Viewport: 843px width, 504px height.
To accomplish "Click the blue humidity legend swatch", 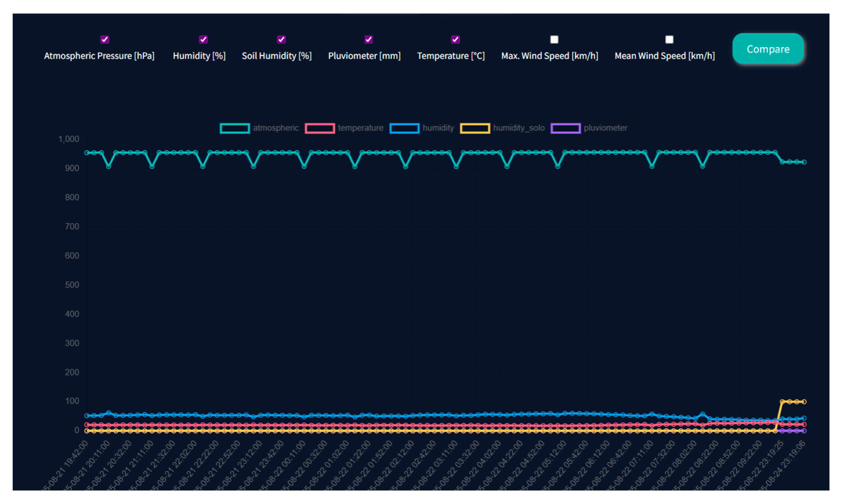I will coord(404,128).
